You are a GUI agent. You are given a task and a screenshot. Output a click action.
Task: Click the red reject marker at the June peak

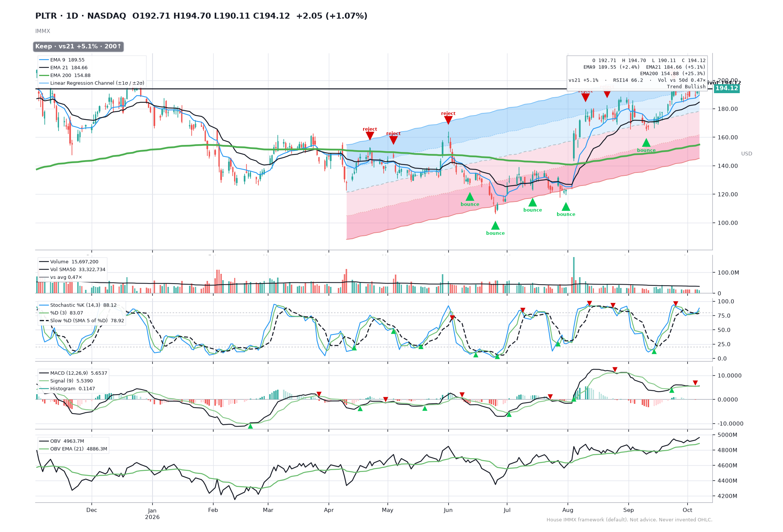tap(448, 120)
